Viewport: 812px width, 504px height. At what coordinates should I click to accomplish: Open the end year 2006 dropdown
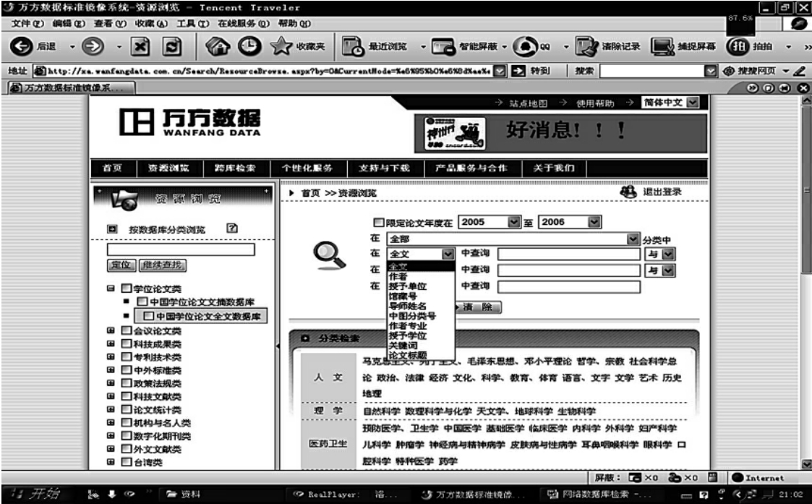(x=594, y=222)
